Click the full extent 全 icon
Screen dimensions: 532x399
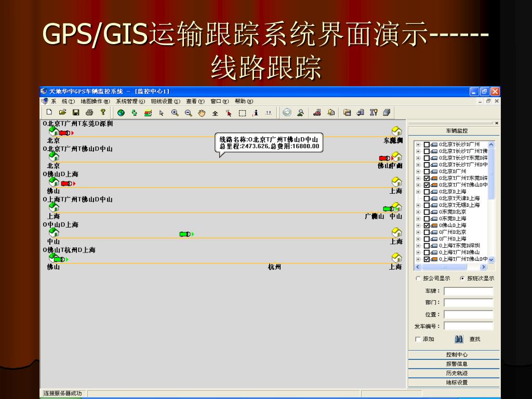tap(215, 113)
